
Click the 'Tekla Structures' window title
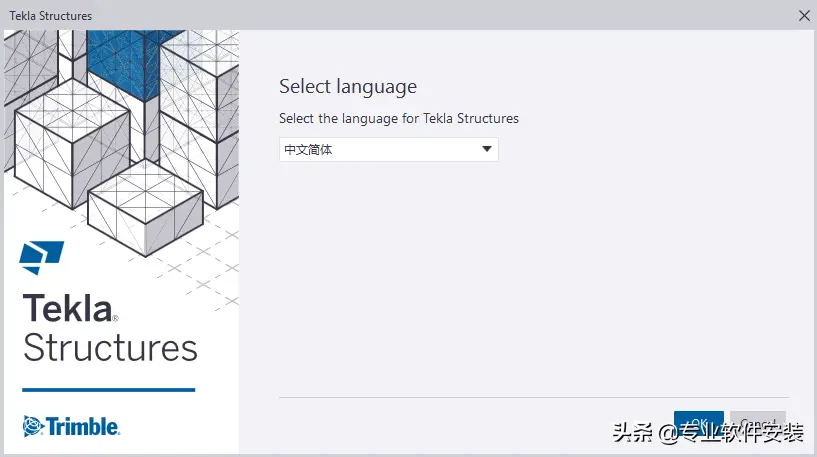click(x=51, y=16)
